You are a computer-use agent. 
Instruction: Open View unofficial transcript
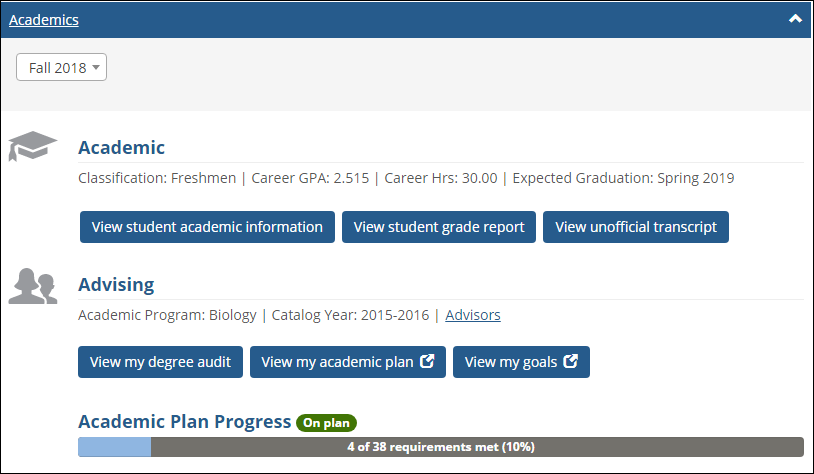[636, 227]
